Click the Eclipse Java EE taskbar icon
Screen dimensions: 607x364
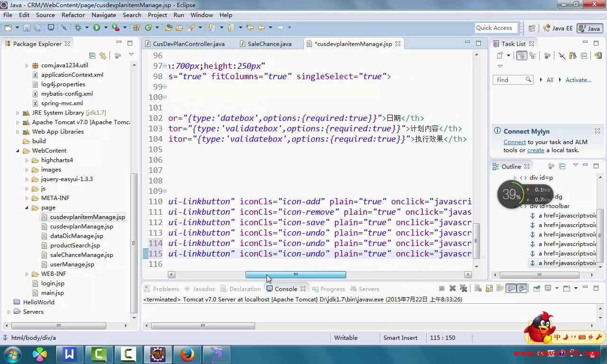(x=157, y=354)
